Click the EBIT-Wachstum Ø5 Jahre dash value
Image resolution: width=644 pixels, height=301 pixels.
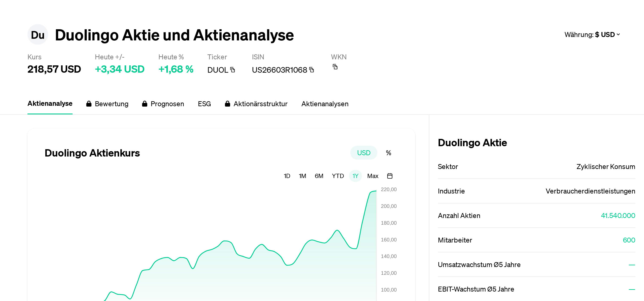click(632, 289)
